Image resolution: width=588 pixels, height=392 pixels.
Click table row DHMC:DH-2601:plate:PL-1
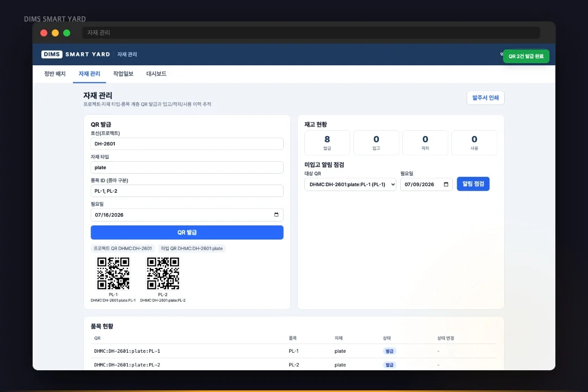[294, 351]
